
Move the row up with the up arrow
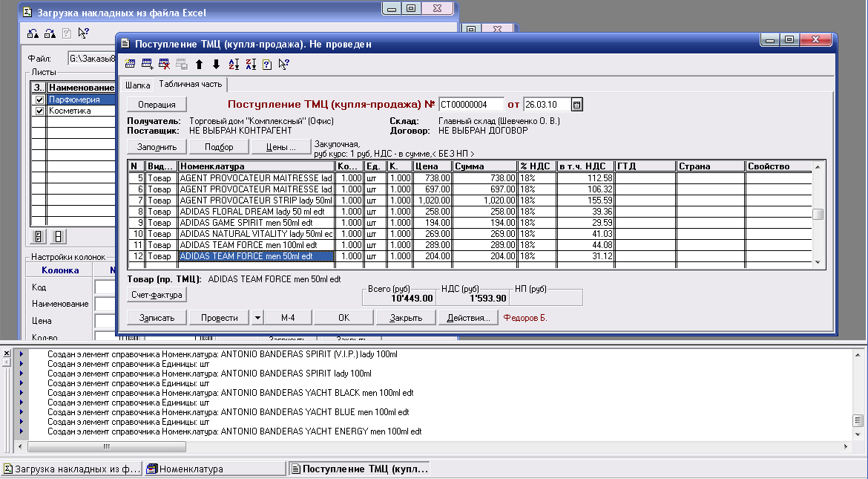[199, 65]
